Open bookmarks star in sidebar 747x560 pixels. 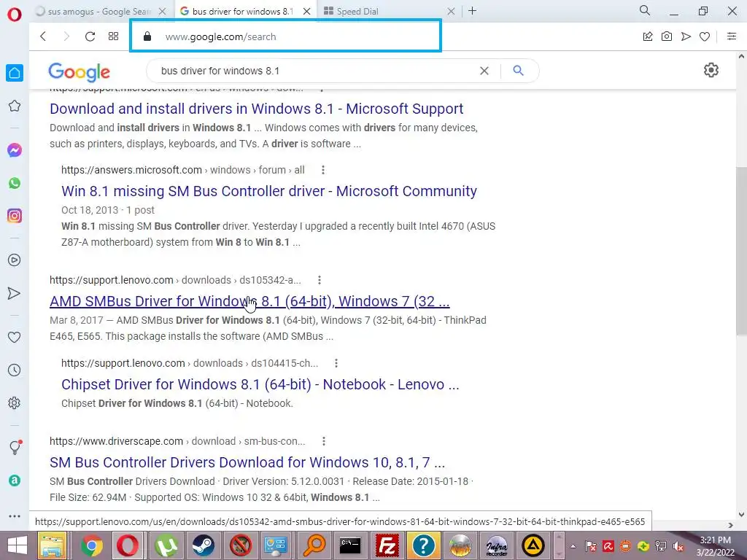point(15,106)
